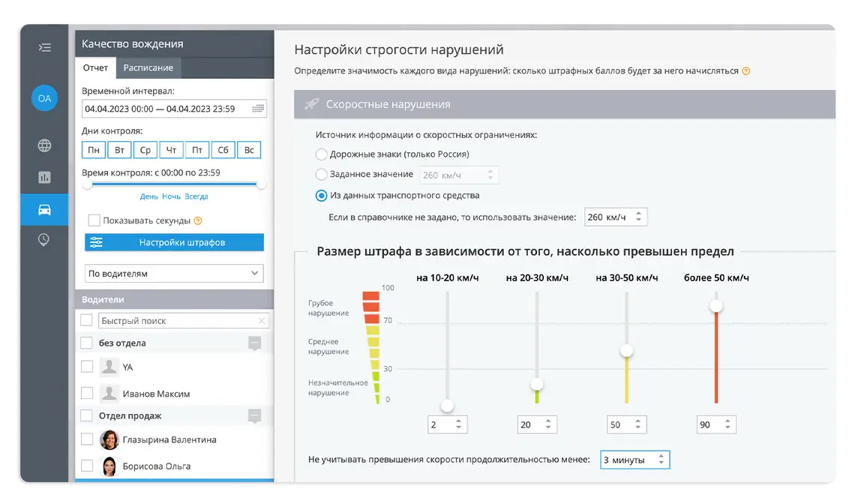Switch to the Расписание tab
855x504 pixels.
148,67
